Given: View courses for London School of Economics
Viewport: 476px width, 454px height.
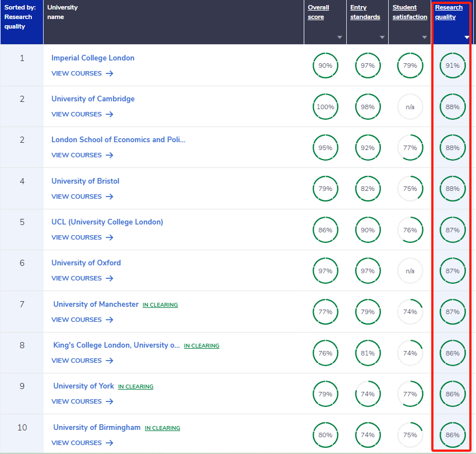Looking at the screenshot, I should [82, 155].
